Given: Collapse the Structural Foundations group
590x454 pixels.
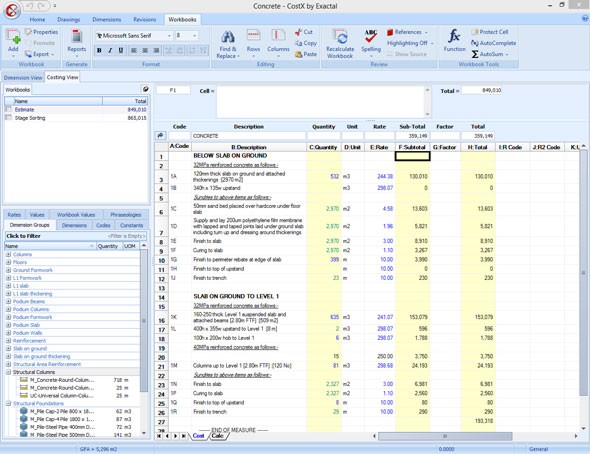Looking at the screenshot, I should tap(8, 403).
